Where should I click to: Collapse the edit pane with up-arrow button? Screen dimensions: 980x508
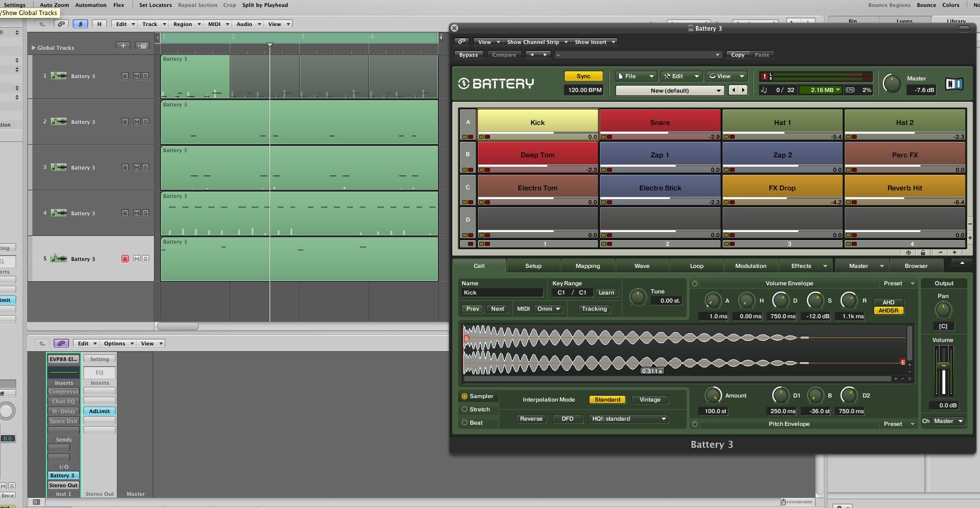(962, 263)
